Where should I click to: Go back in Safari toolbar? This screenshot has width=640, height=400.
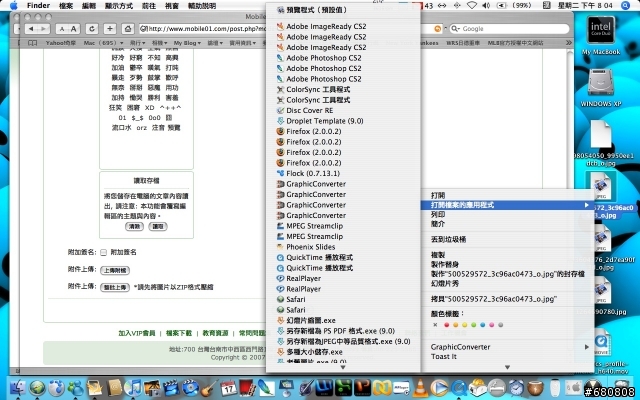tap(31, 29)
